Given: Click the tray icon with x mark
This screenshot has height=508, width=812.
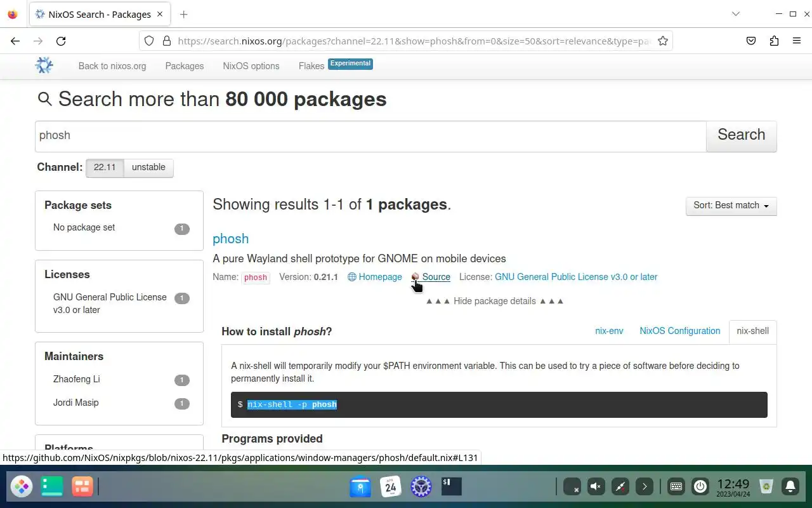Looking at the screenshot, I should (x=572, y=487).
